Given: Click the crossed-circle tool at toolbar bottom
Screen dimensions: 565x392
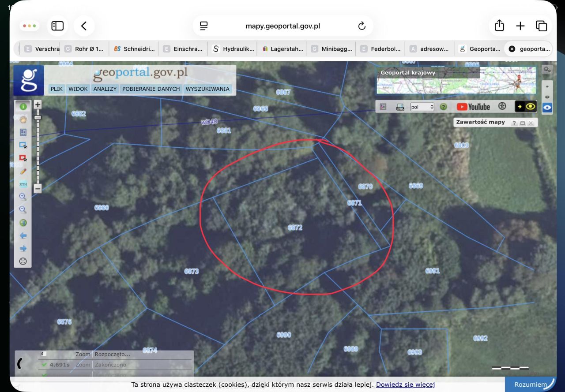Looking at the screenshot, I should click(23, 261).
